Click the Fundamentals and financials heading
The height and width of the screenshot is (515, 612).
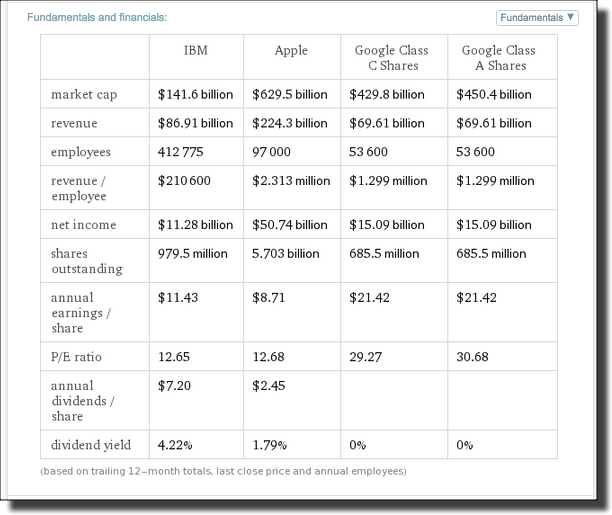[x=97, y=17]
